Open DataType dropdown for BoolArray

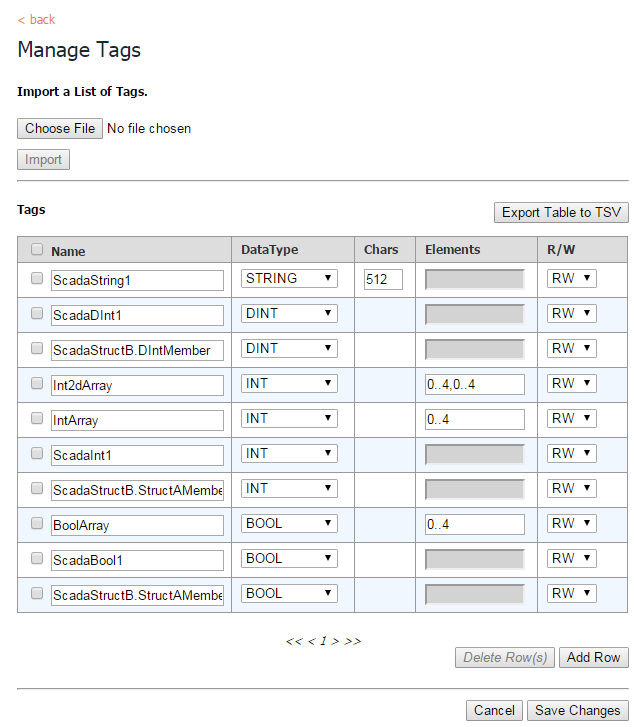(x=289, y=523)
